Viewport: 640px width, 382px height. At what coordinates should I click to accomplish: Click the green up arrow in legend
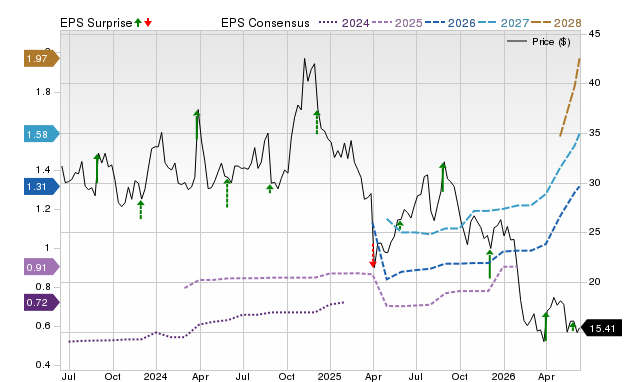tap(138, 23)
